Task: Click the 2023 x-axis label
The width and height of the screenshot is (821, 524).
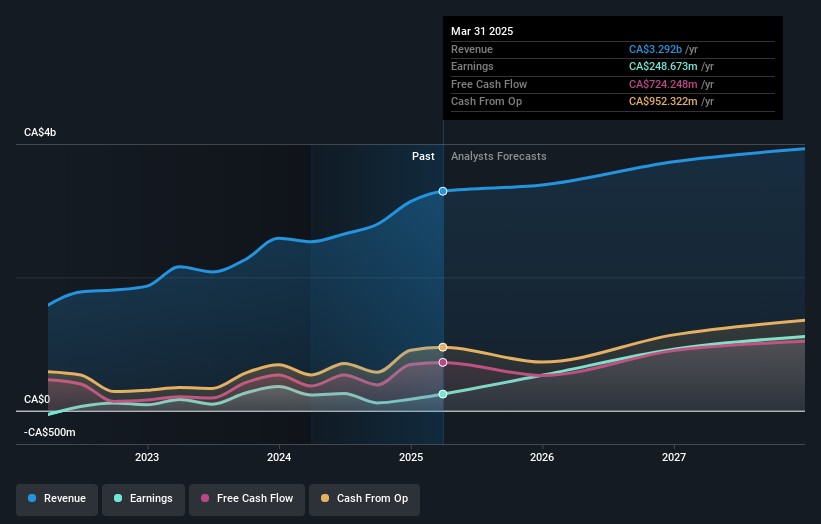Action: coord(147,457)
